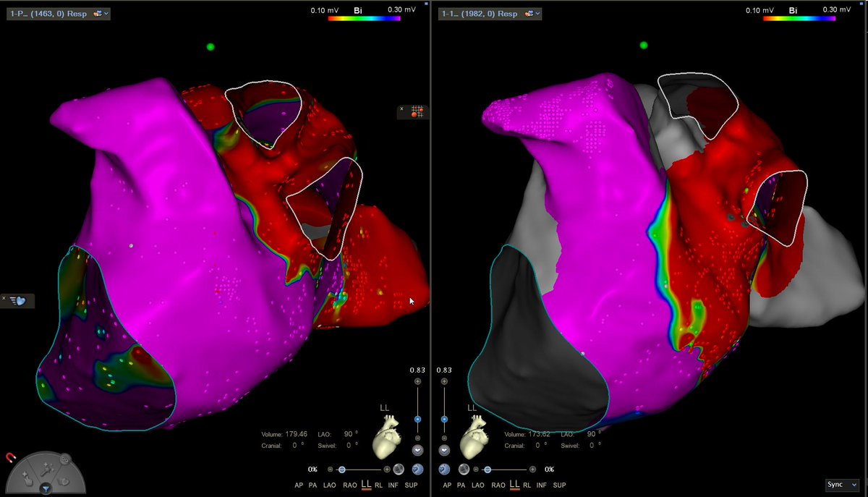Decrease zoom with right map vertical minus
Viewport: 868px width, 497px height.
444,438
